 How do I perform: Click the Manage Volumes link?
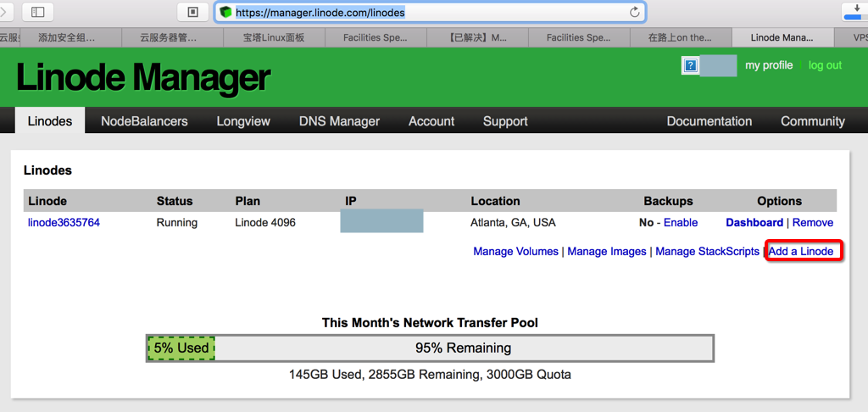coord(515,252)
